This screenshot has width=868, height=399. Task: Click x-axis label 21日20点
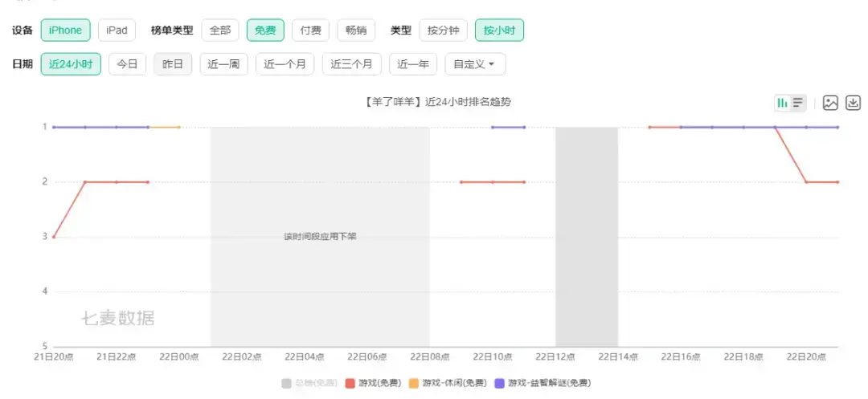click(54, 357)
